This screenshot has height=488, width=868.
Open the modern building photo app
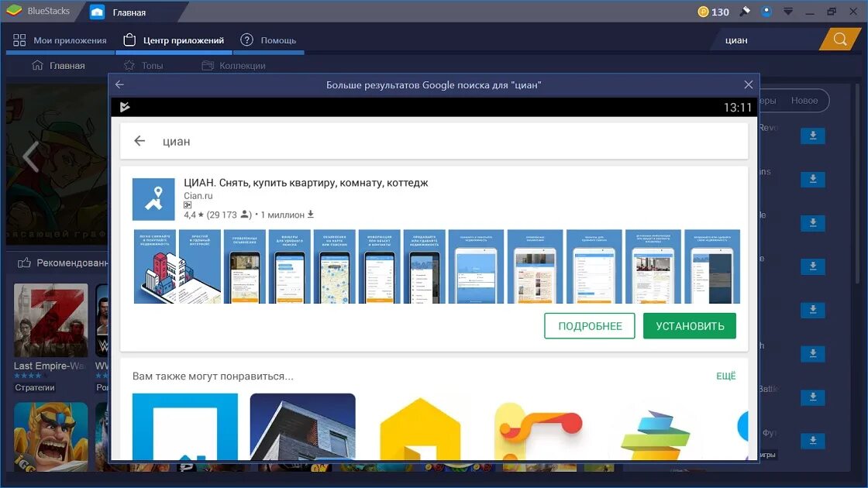tap(303, 427)
